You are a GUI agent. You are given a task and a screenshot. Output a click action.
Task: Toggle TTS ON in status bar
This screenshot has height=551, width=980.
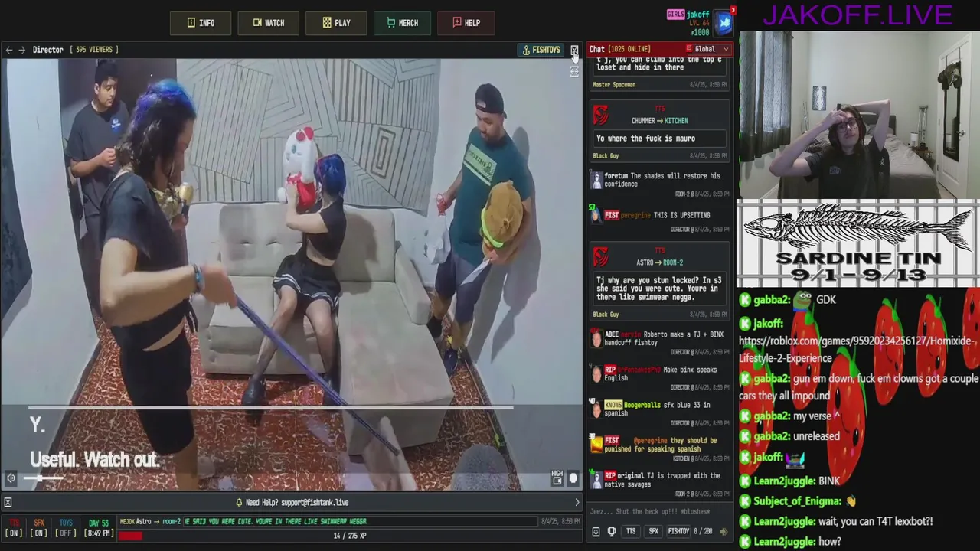[x=14, y=529]
